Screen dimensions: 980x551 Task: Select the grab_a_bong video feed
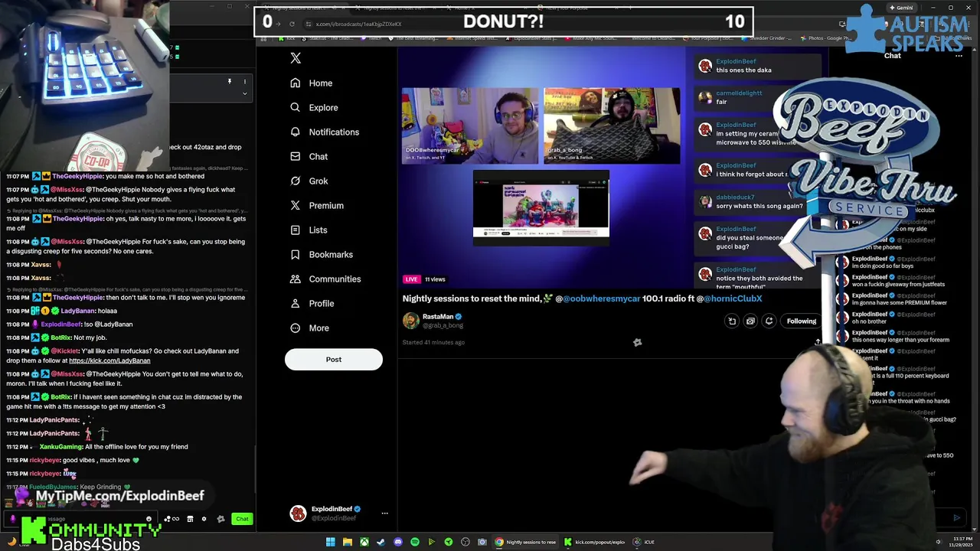(612, 126)
